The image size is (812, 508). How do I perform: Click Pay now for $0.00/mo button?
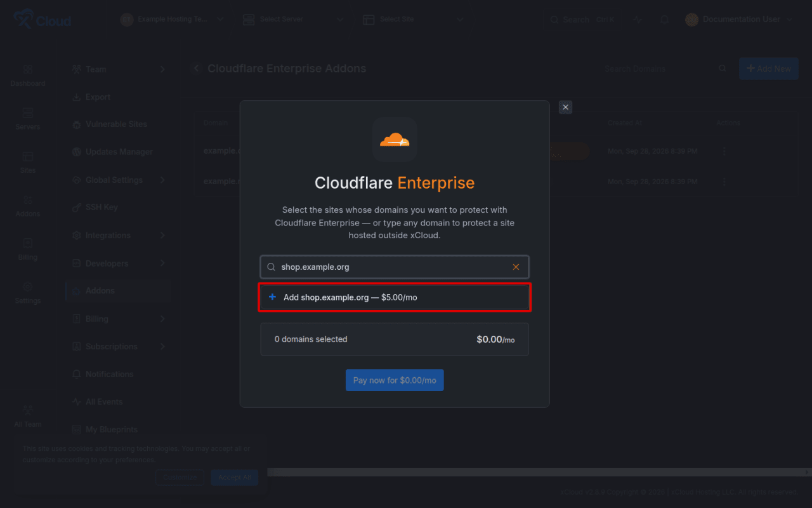click(395, 380)
